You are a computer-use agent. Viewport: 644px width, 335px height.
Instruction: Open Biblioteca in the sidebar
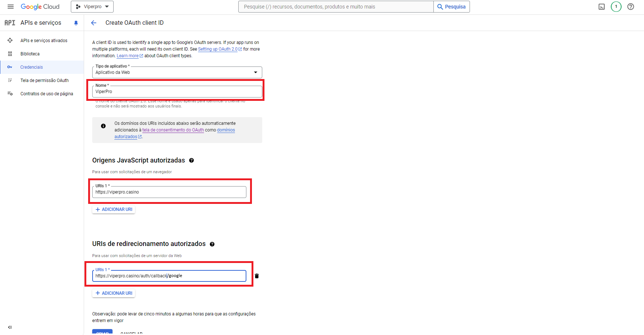tap(30, 54)
